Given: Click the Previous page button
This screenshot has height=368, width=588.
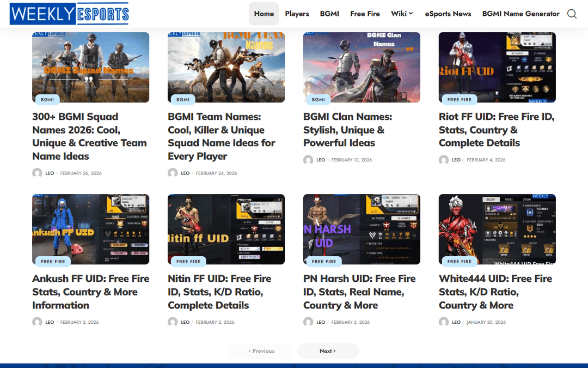Looking at the screenshot, I should (261, 351).
